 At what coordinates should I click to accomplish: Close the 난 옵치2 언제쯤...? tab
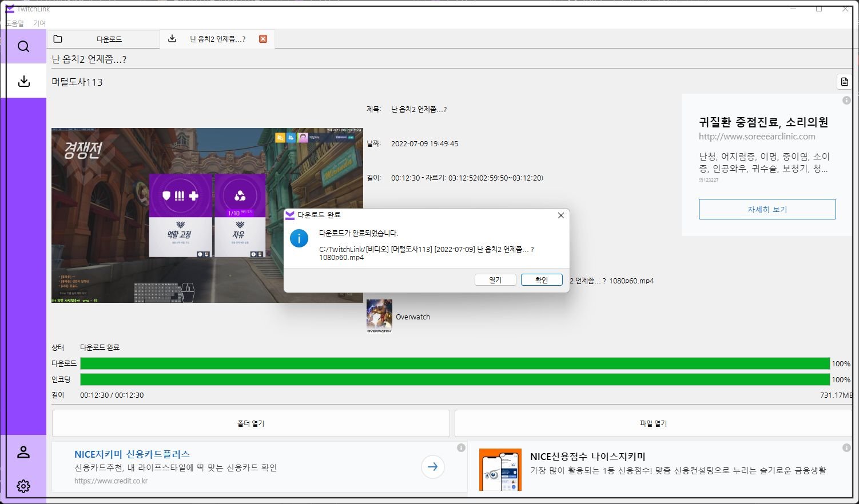coord(263,39)
